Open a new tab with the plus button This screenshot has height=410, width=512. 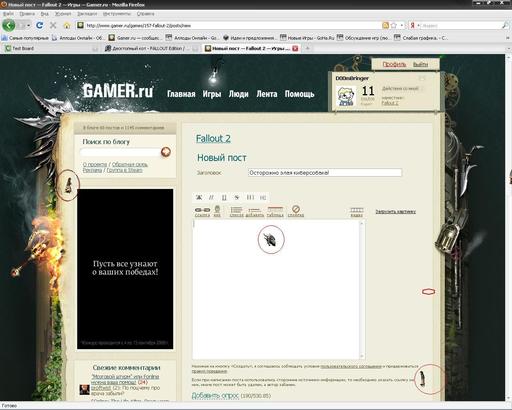(308, 48)
